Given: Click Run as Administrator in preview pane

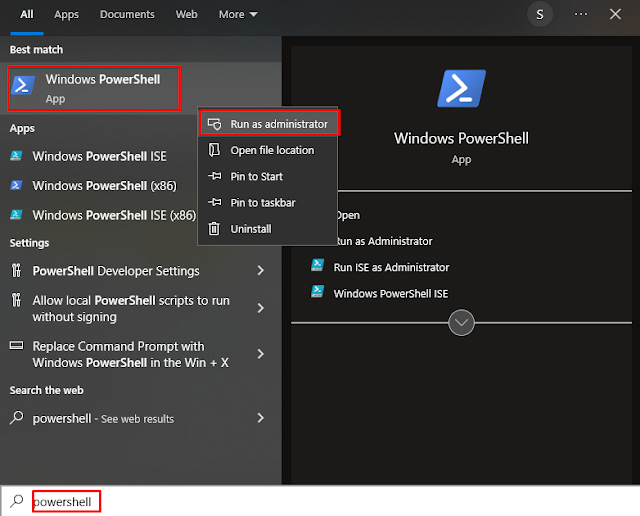Looking at the screenshot, I should click(x=384, y=241).
